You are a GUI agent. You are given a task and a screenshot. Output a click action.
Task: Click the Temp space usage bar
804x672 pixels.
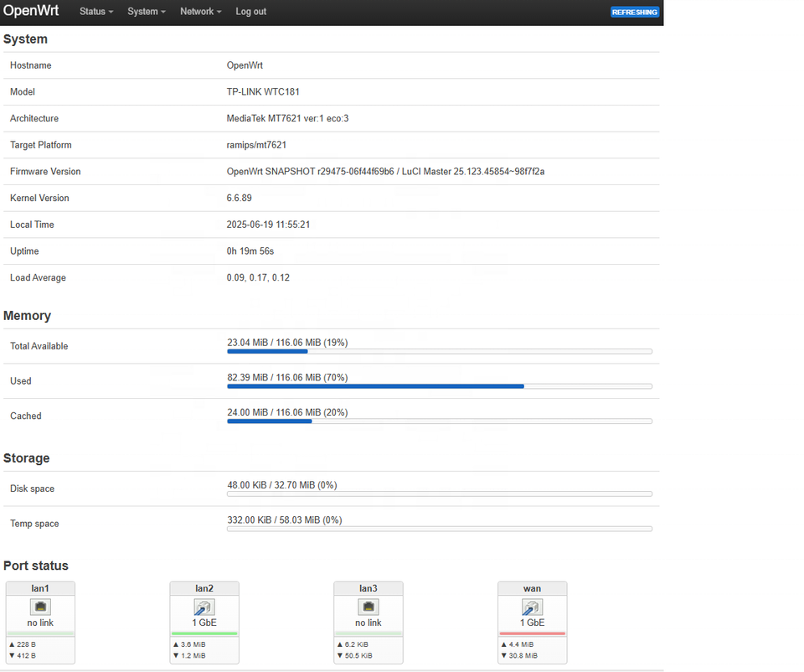[439, 529]
